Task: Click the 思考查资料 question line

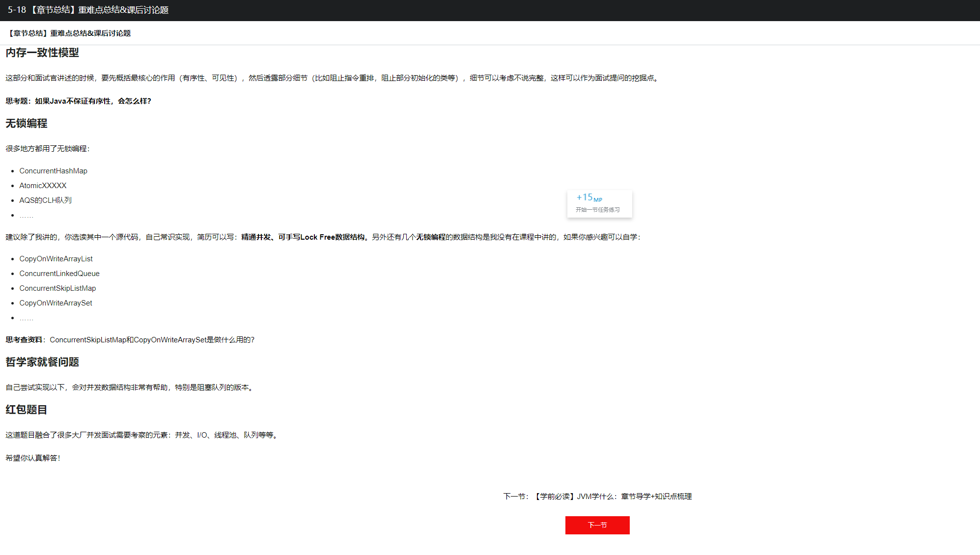Action: pos(130,340)
